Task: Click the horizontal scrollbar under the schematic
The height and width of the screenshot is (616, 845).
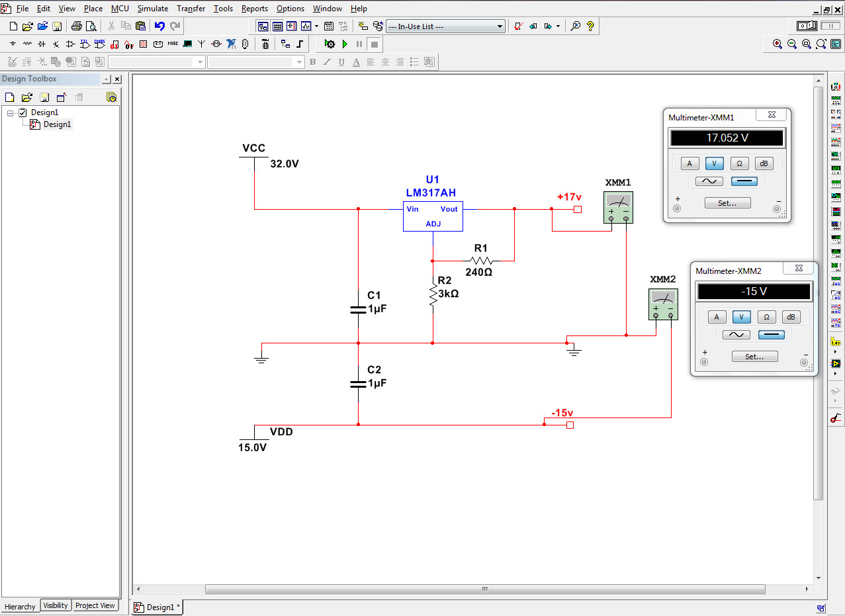Action: click(x=485, y=589)
